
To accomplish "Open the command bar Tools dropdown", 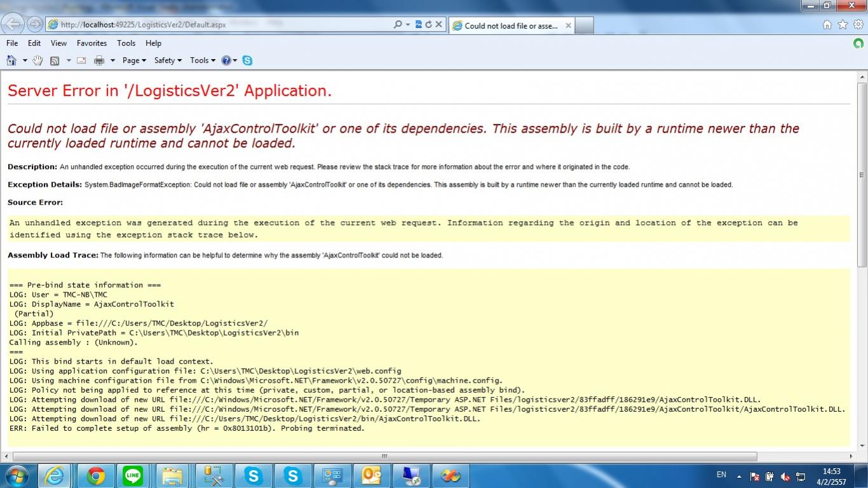I will 202,60.
